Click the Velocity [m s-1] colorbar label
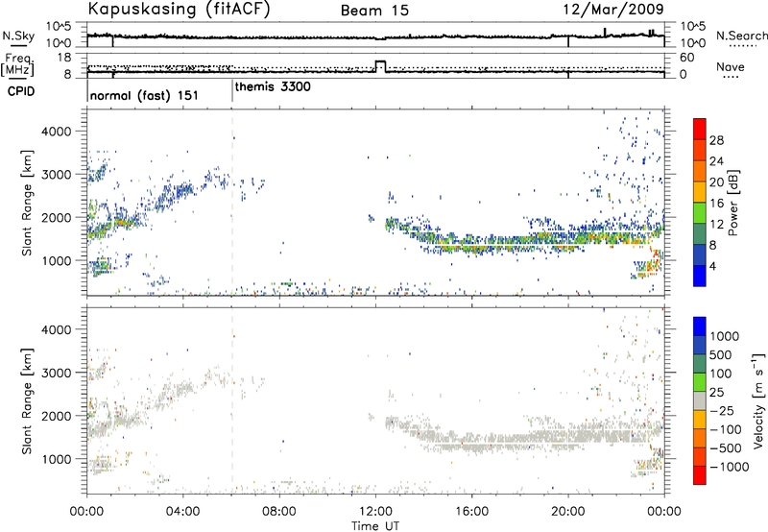 [x=758, y=400]
